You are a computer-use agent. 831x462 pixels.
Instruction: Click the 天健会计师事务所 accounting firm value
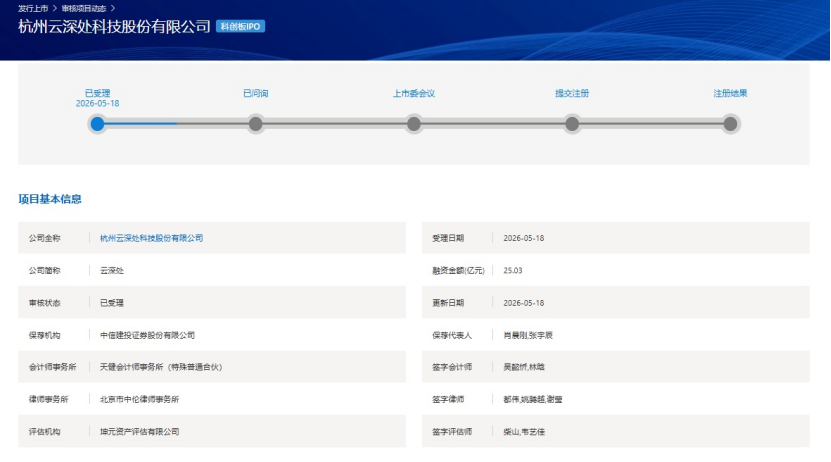click(x=161, y=367)
